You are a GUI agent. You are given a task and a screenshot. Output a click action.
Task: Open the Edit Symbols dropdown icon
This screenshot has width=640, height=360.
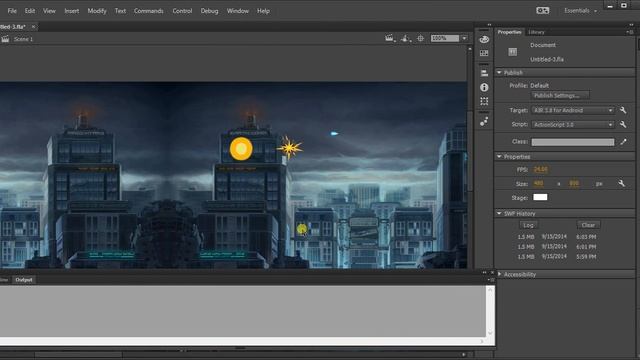coord(405,38)
